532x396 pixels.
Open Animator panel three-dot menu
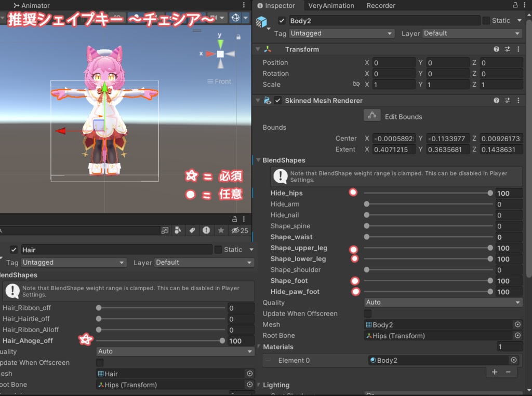pyautogui.click(x=244, y=5)
